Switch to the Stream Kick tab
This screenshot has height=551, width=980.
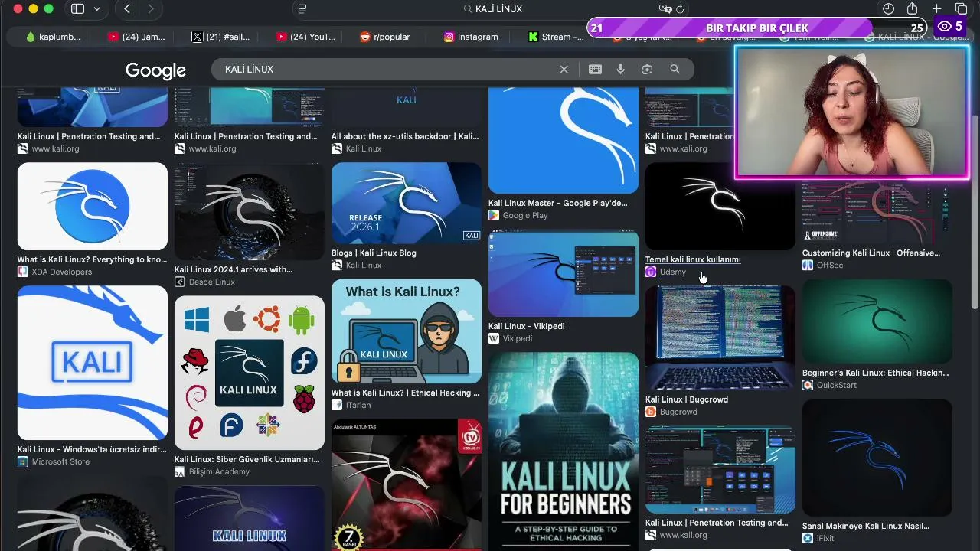[x=556, y=37]
